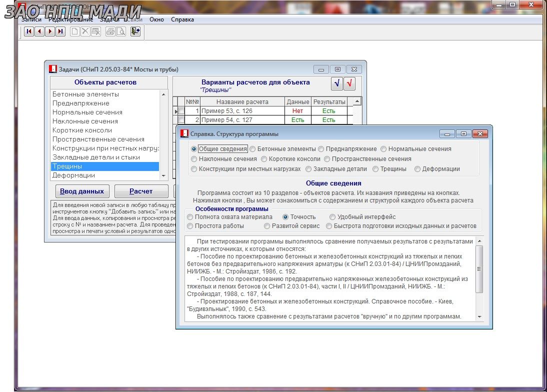
Task: Select Наклонные сечения in Объекты расчетов list
Action: 104,121
